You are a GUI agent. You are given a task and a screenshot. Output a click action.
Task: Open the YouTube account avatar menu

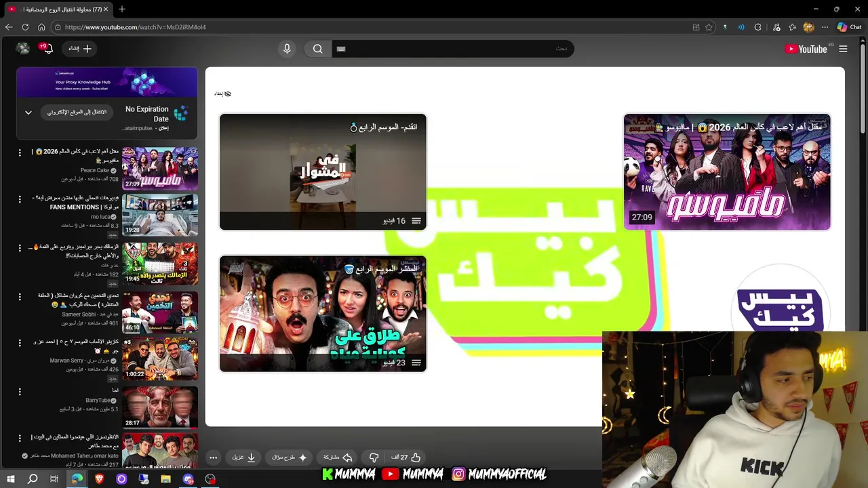tap(23, 49)
